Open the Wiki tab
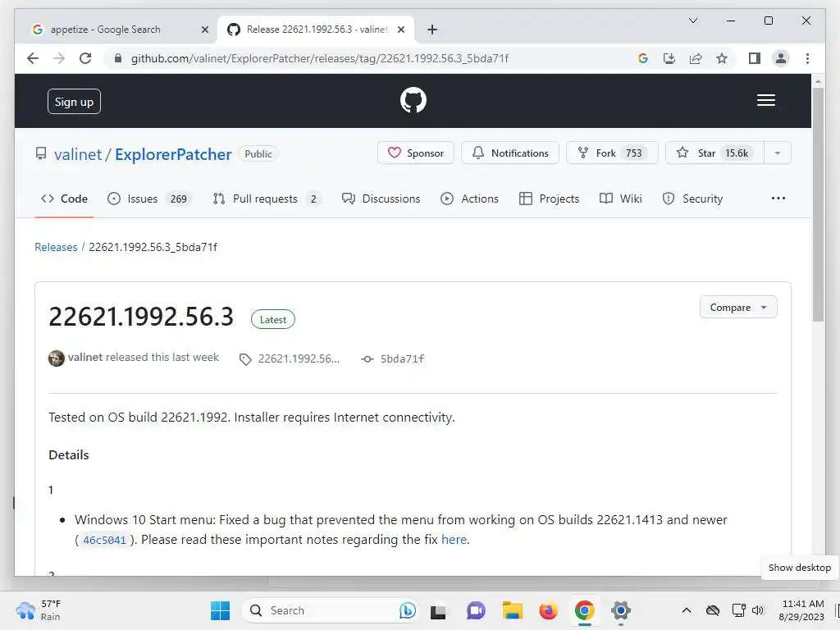The height and width of the screenshot is (630, 840). pos(620,199)
